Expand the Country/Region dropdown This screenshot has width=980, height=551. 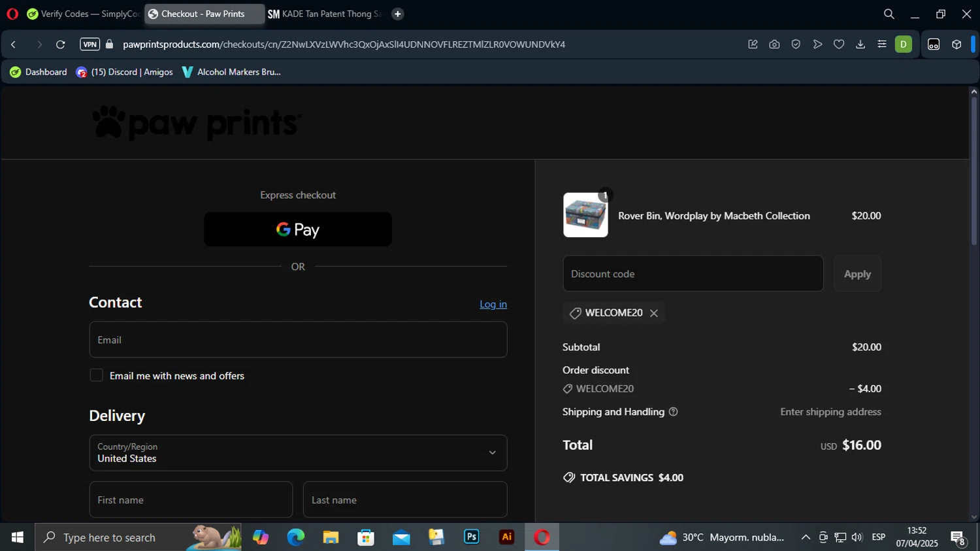coord(298,453)
